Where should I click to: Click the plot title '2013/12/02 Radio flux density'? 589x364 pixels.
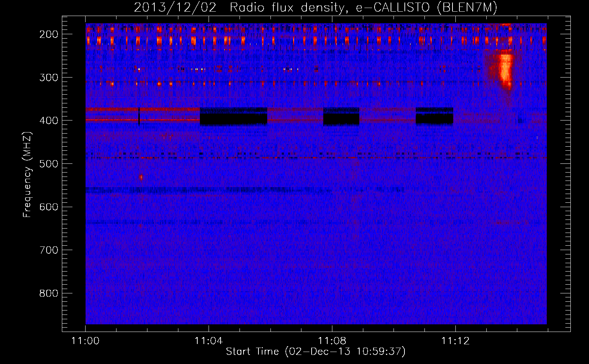316,8
